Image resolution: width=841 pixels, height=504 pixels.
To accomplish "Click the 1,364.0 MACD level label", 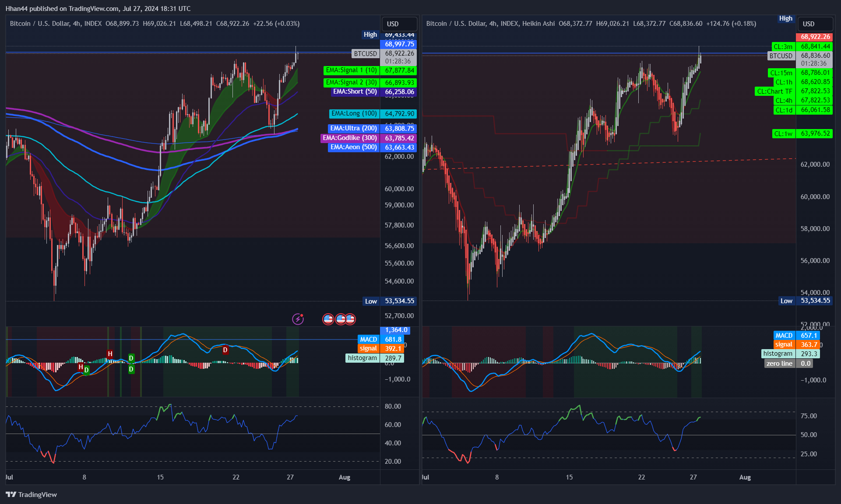I will click(x=396, y=330).
